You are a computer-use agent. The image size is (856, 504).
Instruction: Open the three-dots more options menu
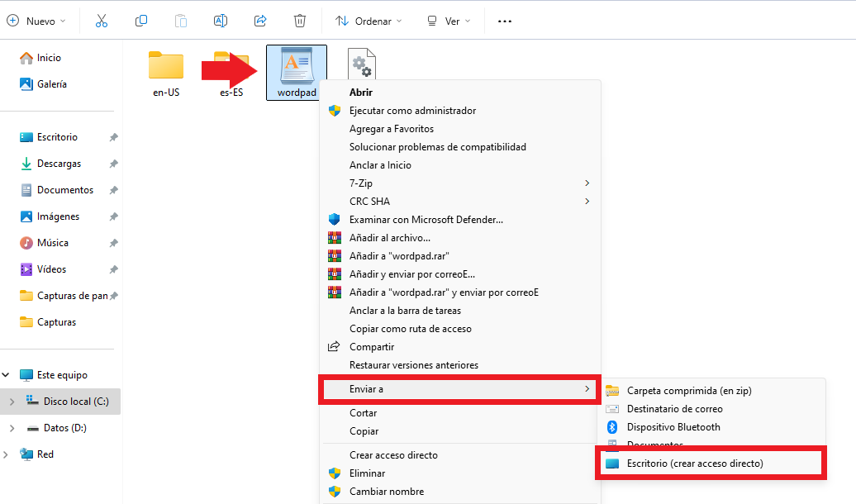(x=505, y=21)
